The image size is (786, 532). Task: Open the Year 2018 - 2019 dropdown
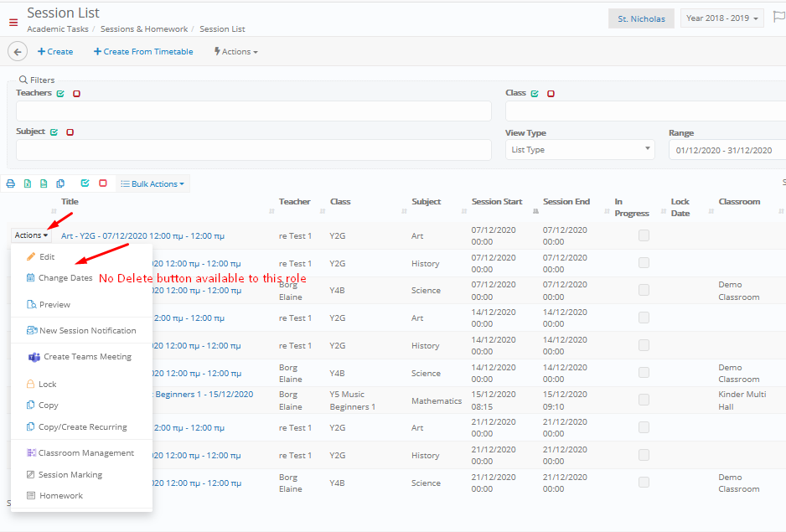click(x=721, y=18)
